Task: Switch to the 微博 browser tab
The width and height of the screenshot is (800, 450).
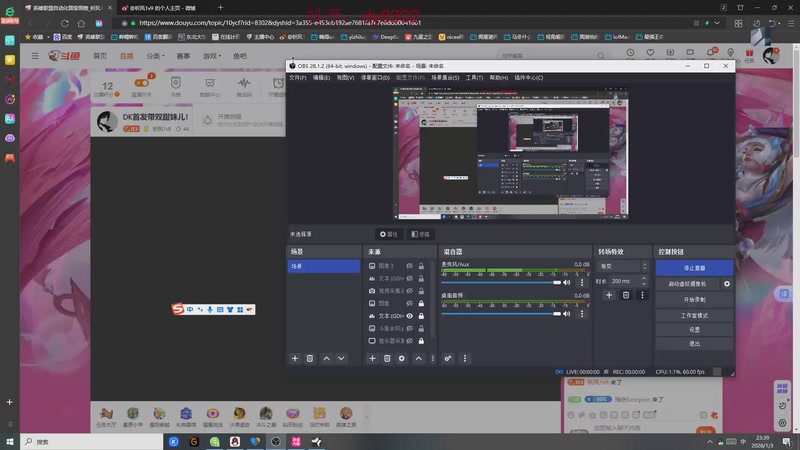Action: pyautogui.click(x=162, y=8)
